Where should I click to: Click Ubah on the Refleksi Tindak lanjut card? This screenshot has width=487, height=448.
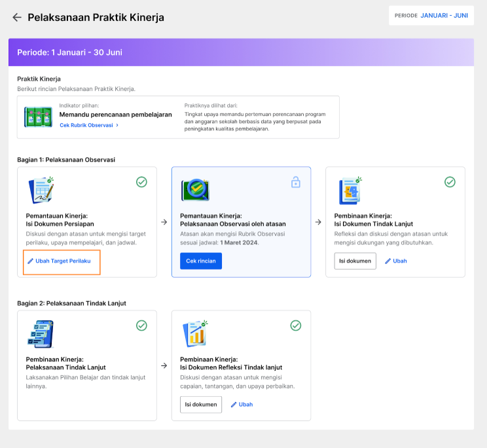coord(242,405)
